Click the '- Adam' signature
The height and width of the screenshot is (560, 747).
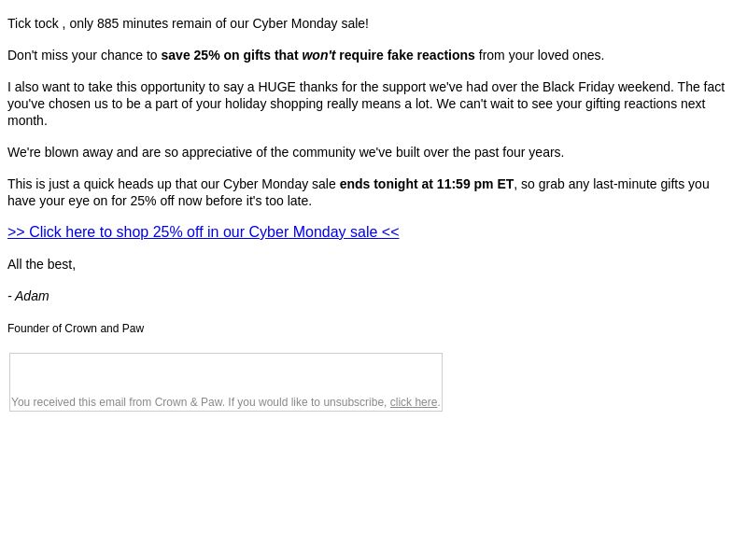[29, 296]
